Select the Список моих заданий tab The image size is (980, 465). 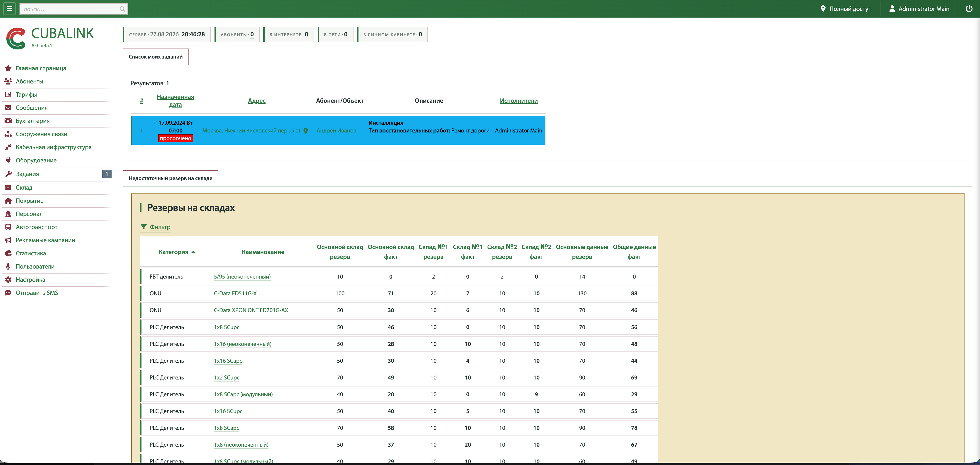(156, 57)
